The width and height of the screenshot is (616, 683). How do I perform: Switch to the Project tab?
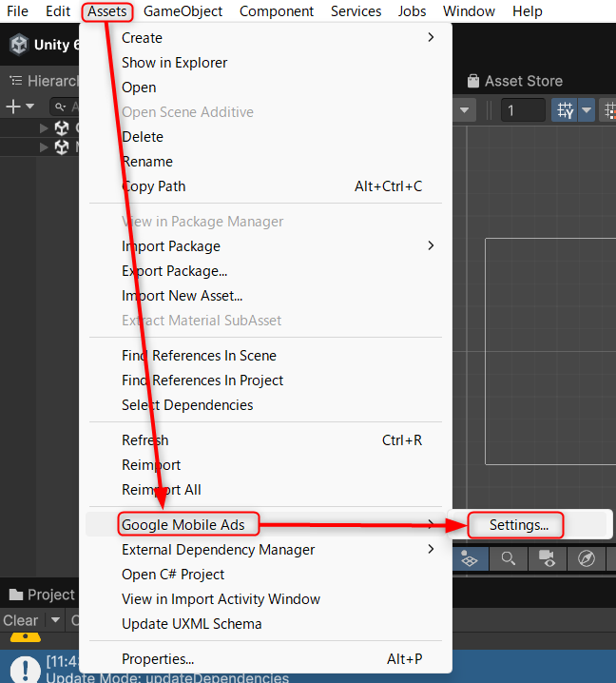(x=42, y=595)
